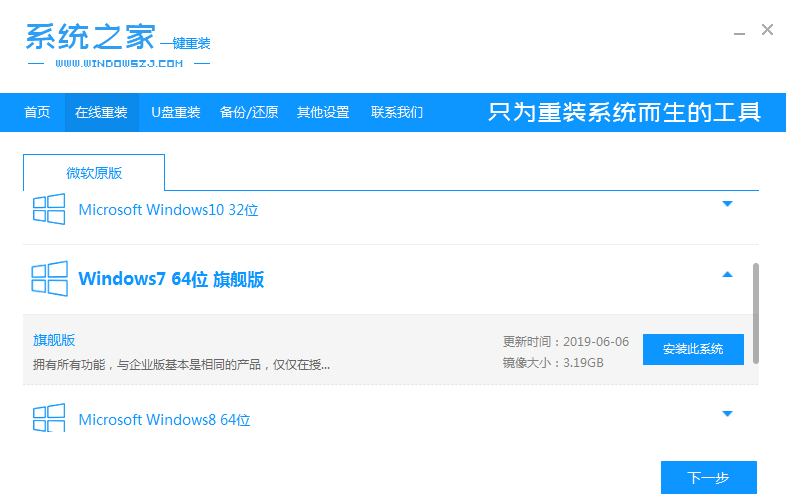
Task: Click the Windows logo beside Windows10 32位
Action: [x=49, y=209]
